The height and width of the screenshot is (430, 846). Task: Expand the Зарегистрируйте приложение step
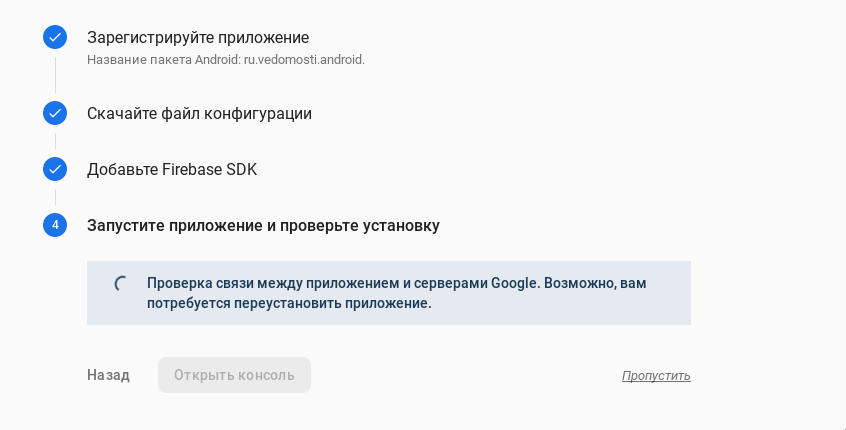coord(198,38)
